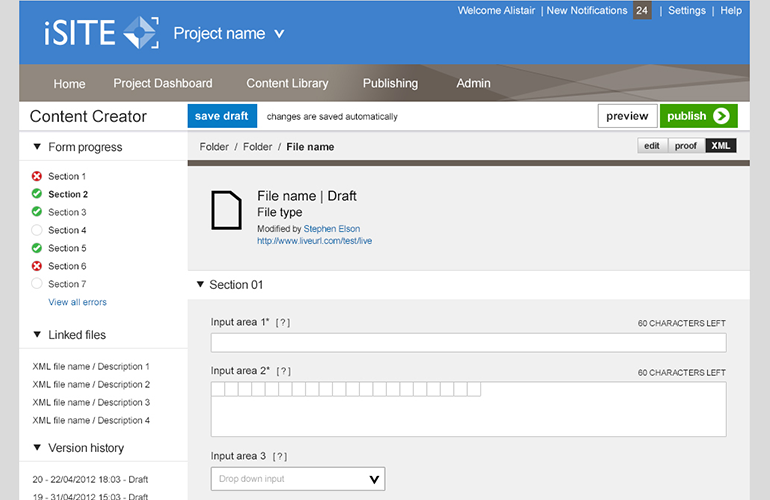Switch to the XML view mode
Viewport: 770px width, 500px height.
point(720,146)
